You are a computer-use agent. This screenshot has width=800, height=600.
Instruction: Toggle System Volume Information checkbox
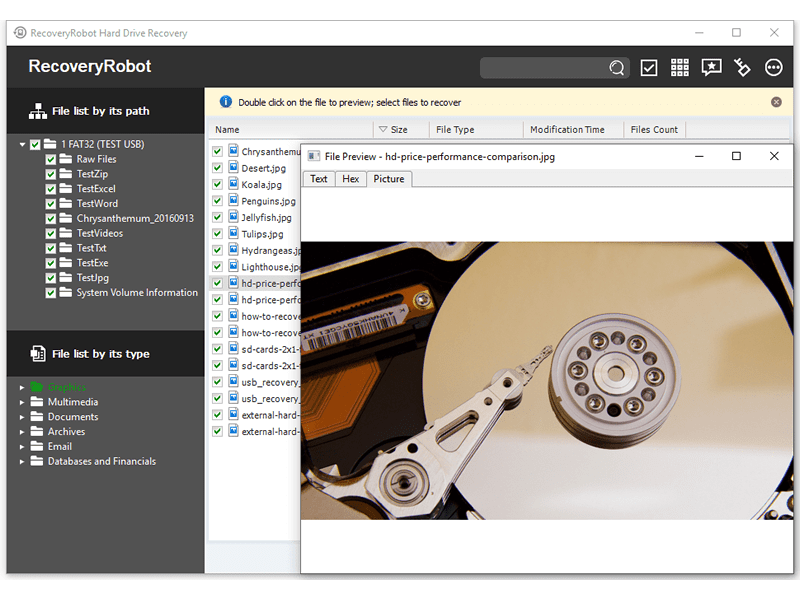coord(51,292)
